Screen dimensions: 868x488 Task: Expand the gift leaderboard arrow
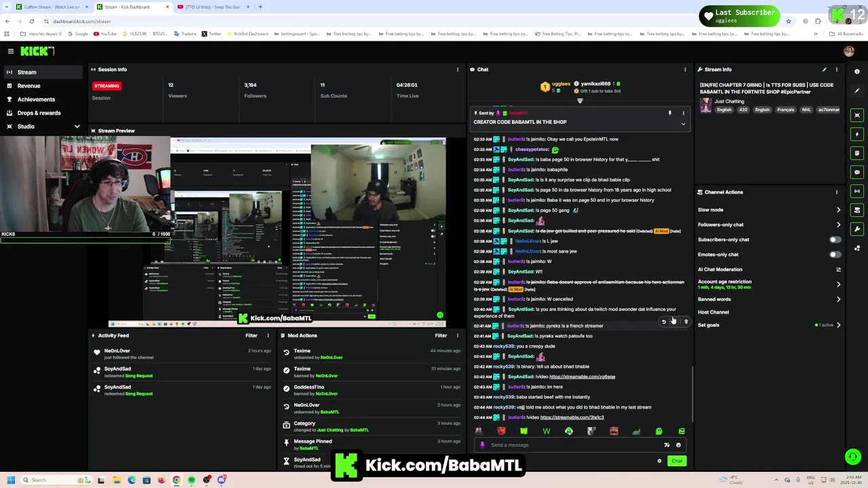580,101
